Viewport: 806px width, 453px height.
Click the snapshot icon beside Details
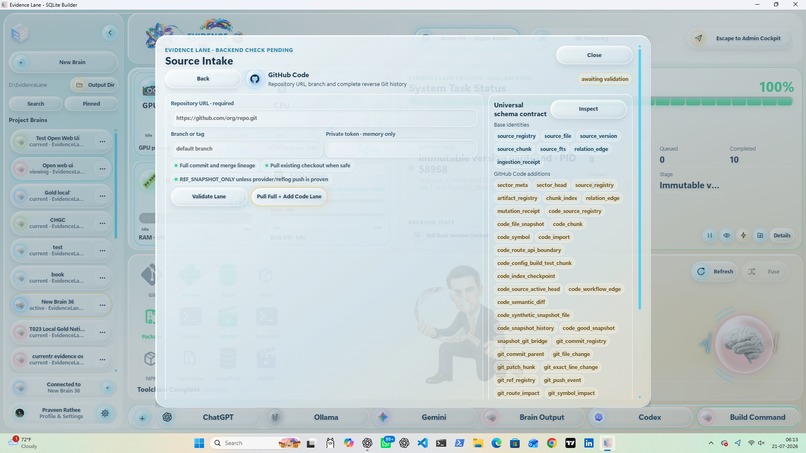point(760,235)
